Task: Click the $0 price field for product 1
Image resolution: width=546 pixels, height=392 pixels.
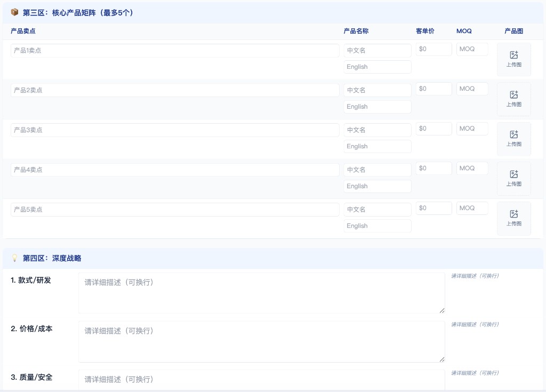Action: [x=434, y=49]
